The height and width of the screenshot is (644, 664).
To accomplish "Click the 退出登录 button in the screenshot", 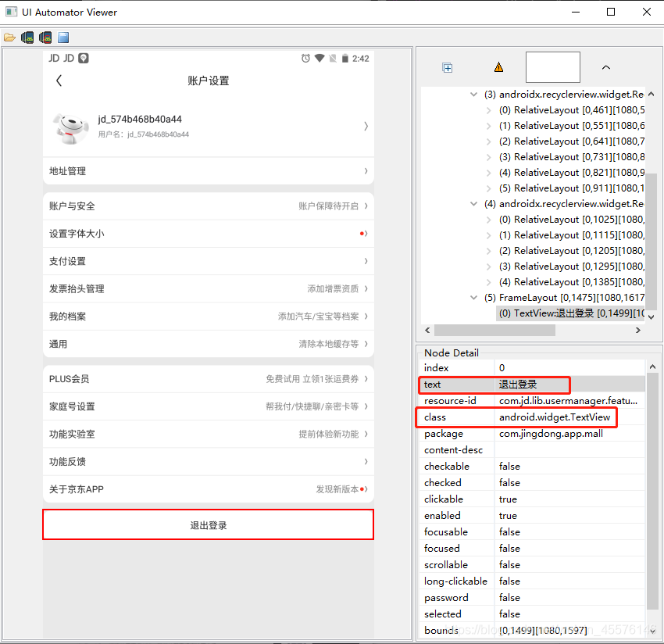I will point(209,524).
